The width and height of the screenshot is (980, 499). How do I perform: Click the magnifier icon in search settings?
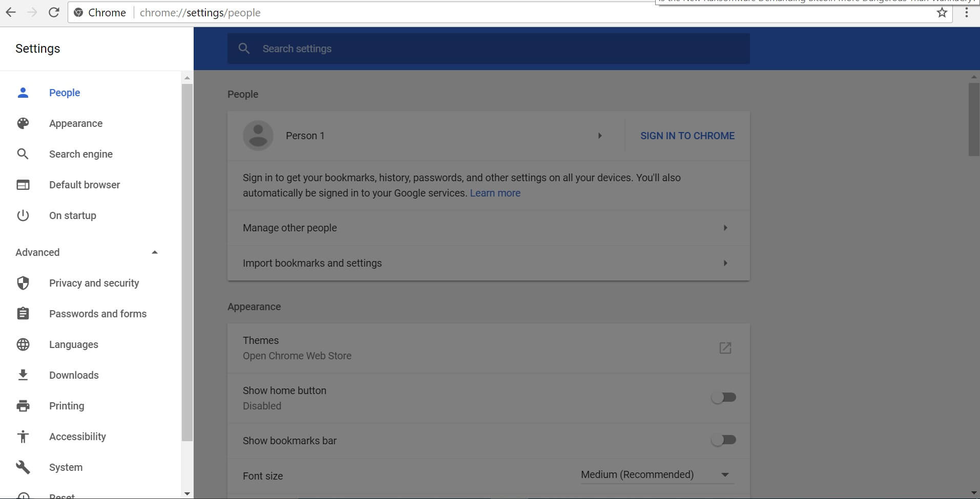coord(244,49)
